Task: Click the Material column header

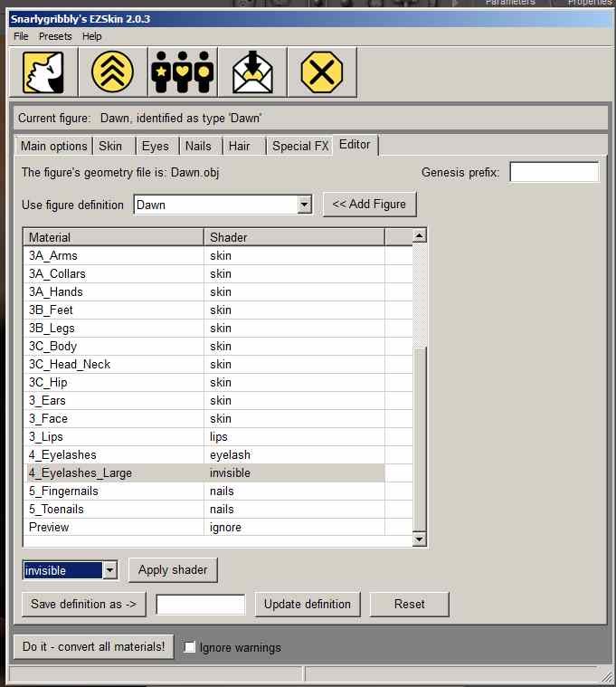Action: [113, 237]
